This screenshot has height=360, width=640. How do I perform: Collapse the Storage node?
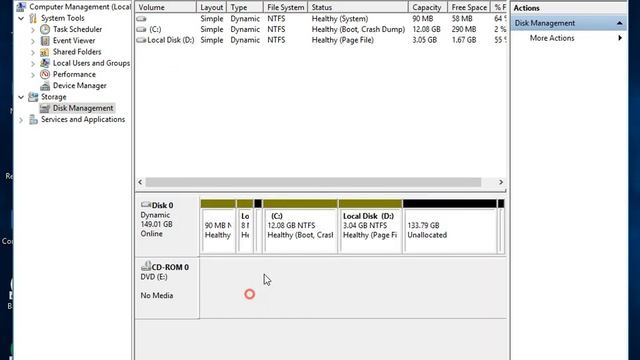click(x=21, y=97)
